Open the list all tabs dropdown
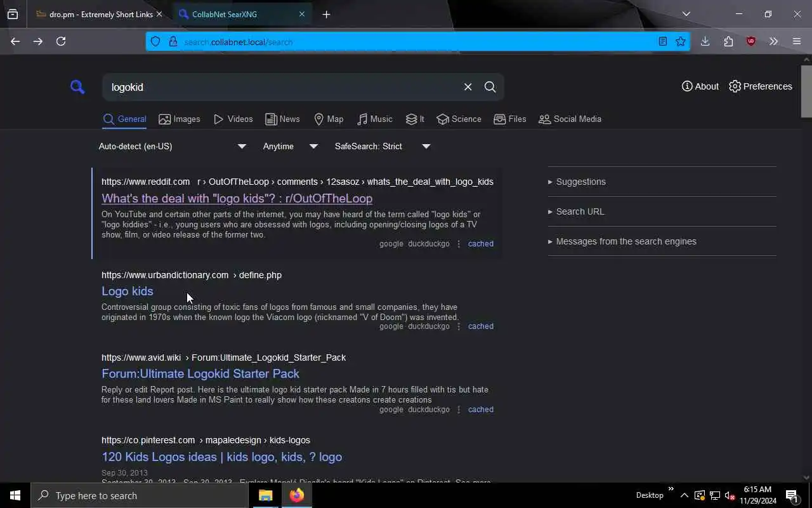 tap(686, 14)
